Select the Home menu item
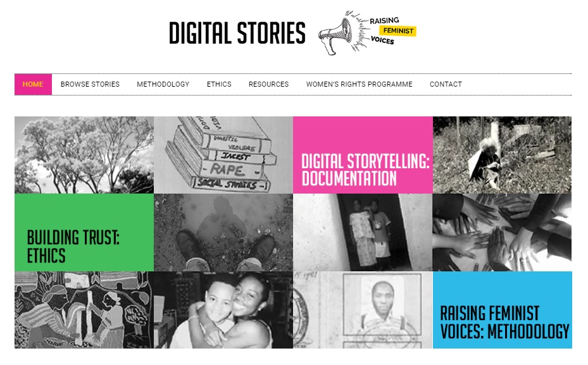 pos(33,84)
